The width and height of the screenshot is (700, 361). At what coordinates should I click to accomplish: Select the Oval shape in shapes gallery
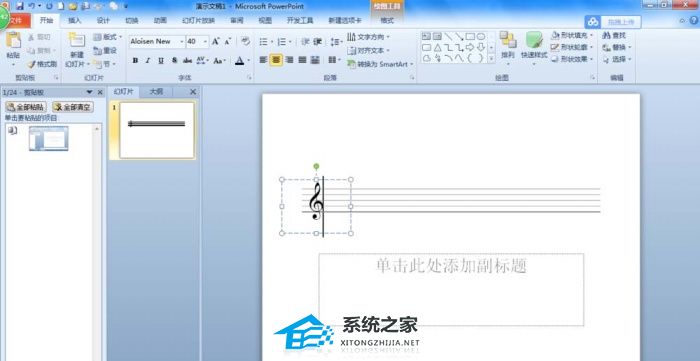(481, 36)
